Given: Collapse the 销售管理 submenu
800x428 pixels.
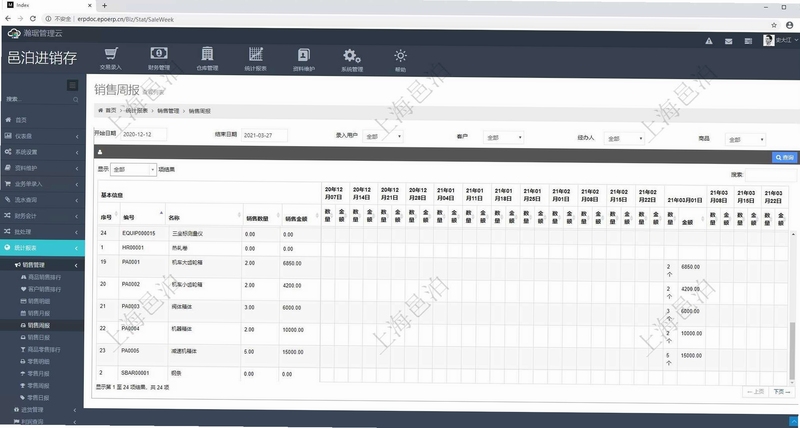Looking at the screenshot, I should 42,265.
